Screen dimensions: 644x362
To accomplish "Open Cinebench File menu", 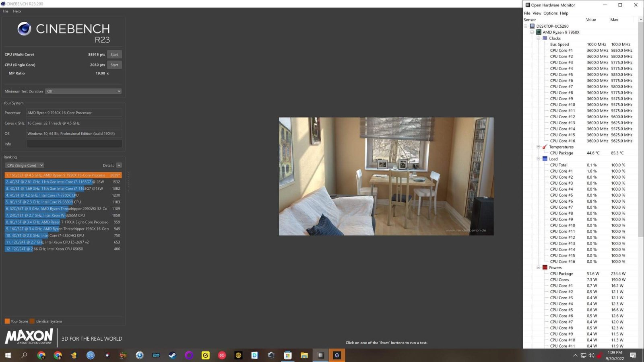I will [x=6, y=11].
